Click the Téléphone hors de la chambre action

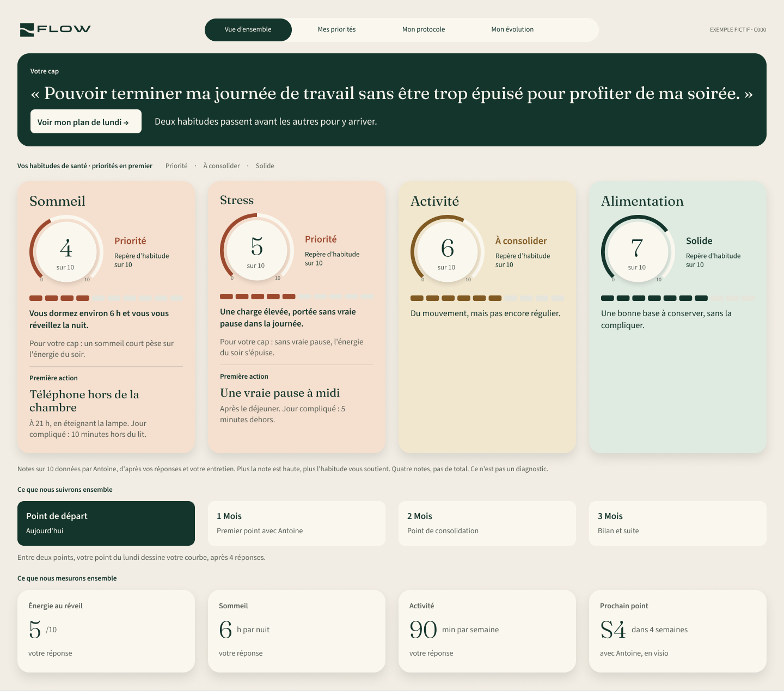(84, 401)
